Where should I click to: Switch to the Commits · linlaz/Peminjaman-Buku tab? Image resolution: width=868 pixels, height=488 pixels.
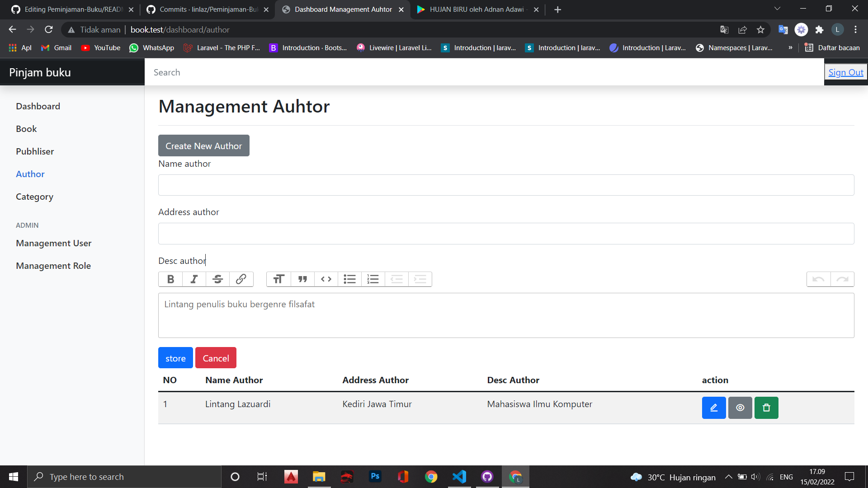203,9
